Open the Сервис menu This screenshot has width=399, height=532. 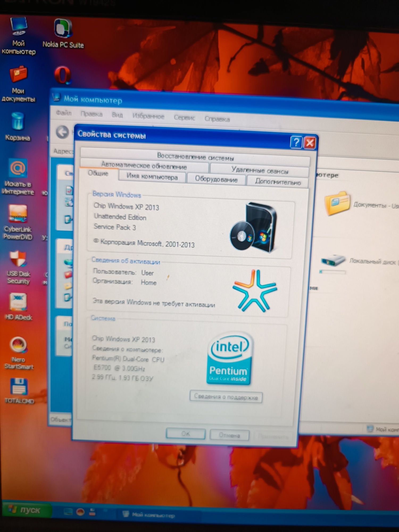pos(184,117)
